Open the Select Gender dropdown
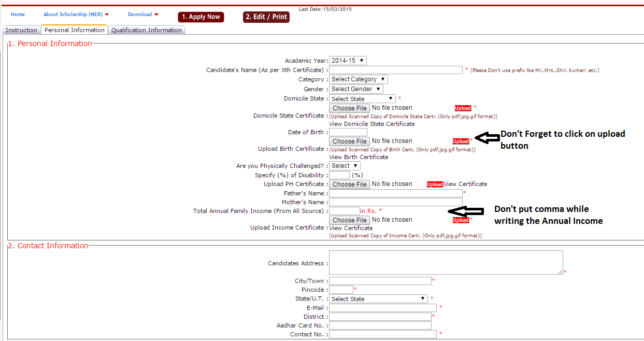Image resolution: width=644 pixels, height=341 pixels. point(356,89)
